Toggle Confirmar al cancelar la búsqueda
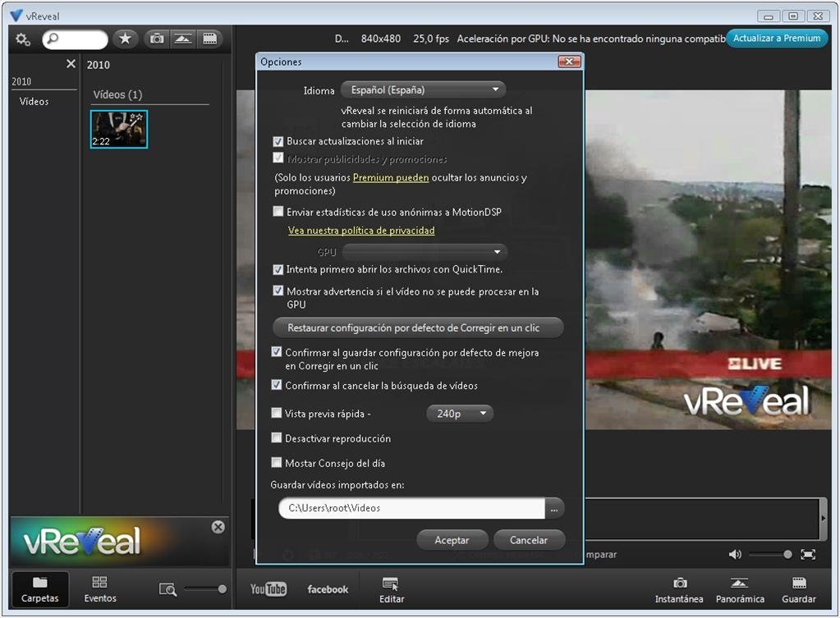The image size is (840, 618). (x=277, y=385)
